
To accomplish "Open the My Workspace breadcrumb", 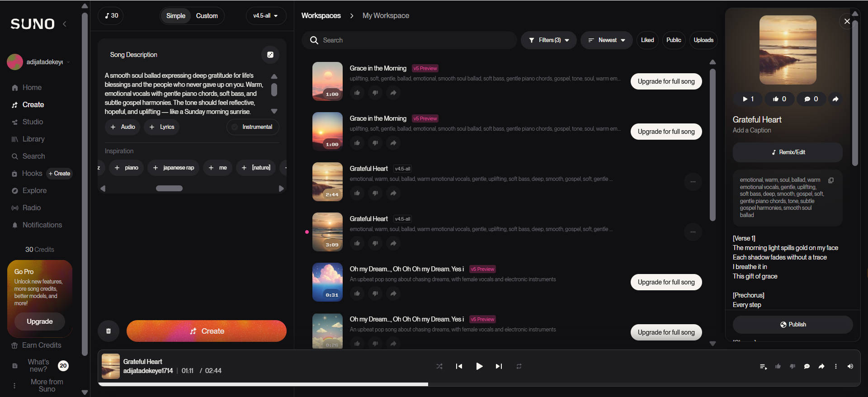I will [x=386, y=16].
